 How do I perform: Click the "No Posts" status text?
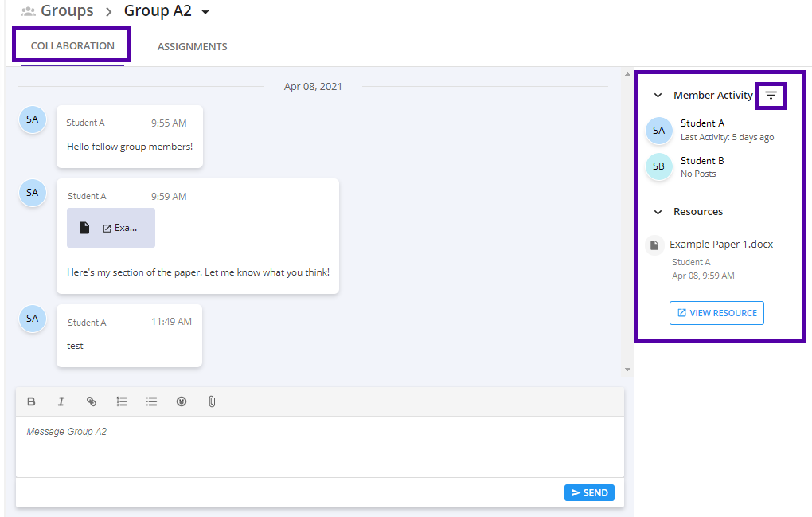point(698,174)
